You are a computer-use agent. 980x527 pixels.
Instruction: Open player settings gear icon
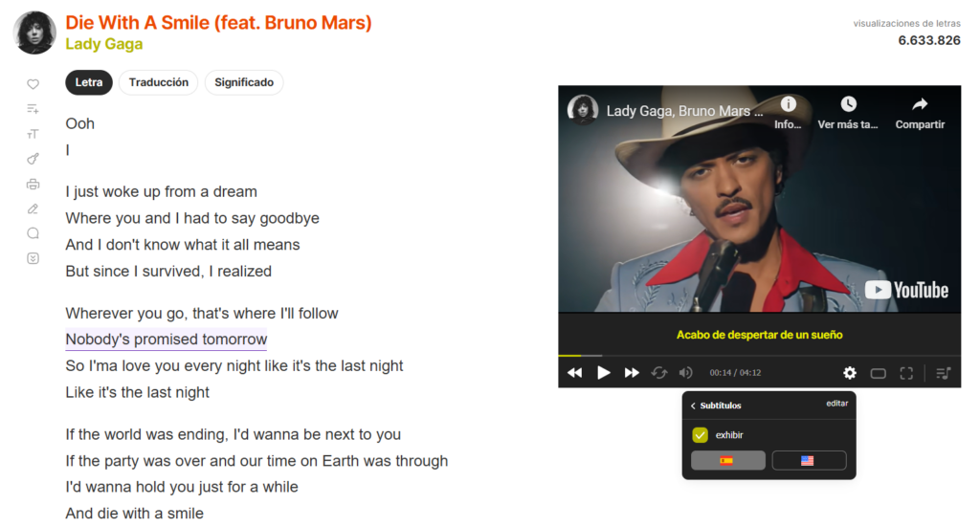click(850, 373)
